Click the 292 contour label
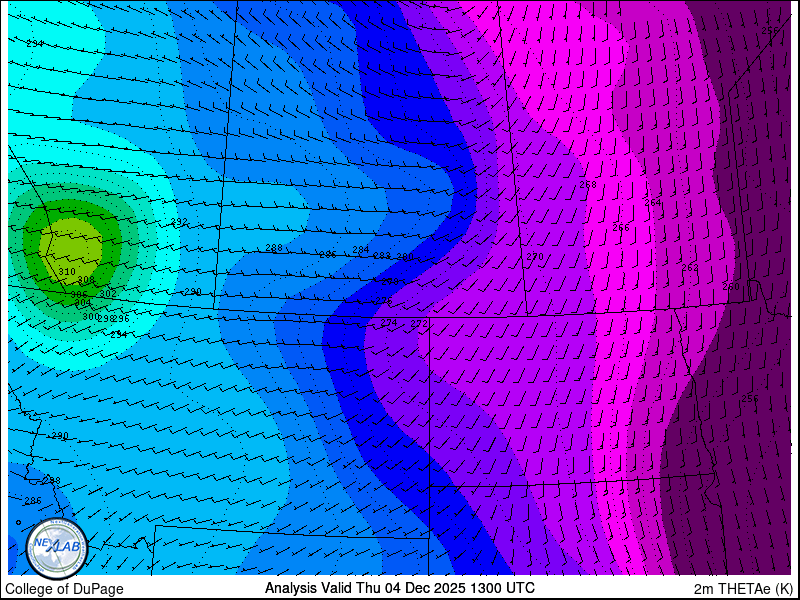Screen dimensions: 800x600 pyautogui.click(x=179, y=222)
